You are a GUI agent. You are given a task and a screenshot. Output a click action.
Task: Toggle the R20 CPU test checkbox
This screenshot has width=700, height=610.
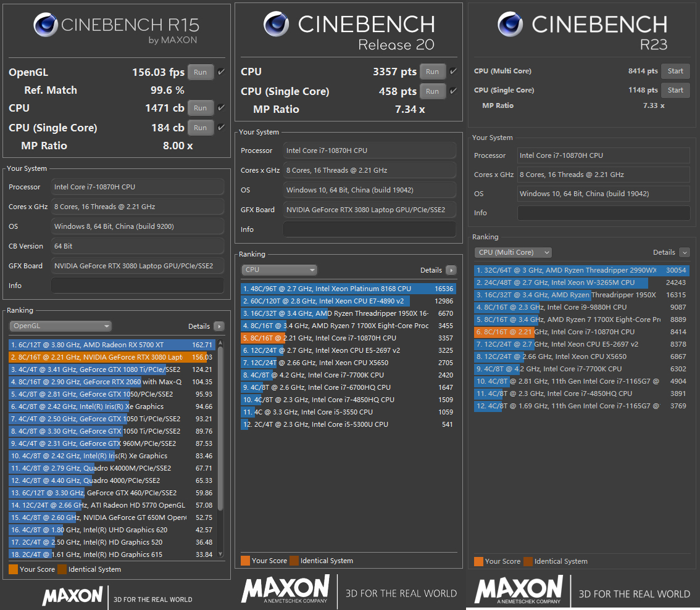(x=453, y=72)
